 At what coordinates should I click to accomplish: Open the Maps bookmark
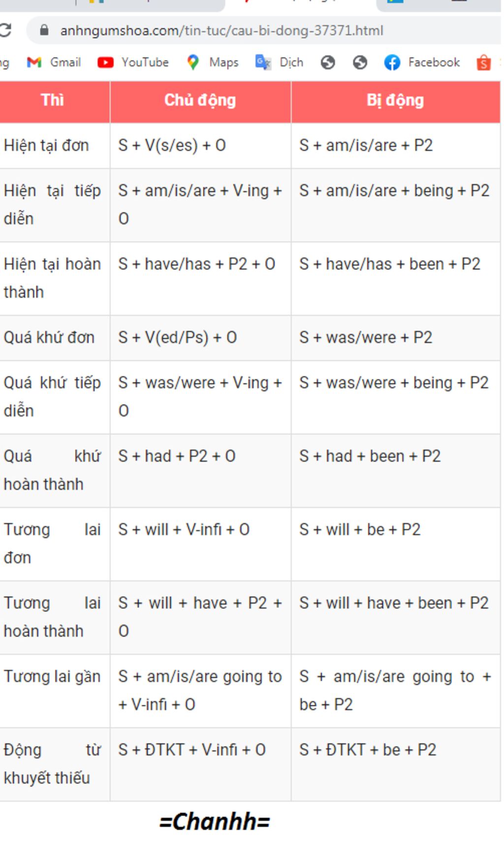[x=213, y=63]
